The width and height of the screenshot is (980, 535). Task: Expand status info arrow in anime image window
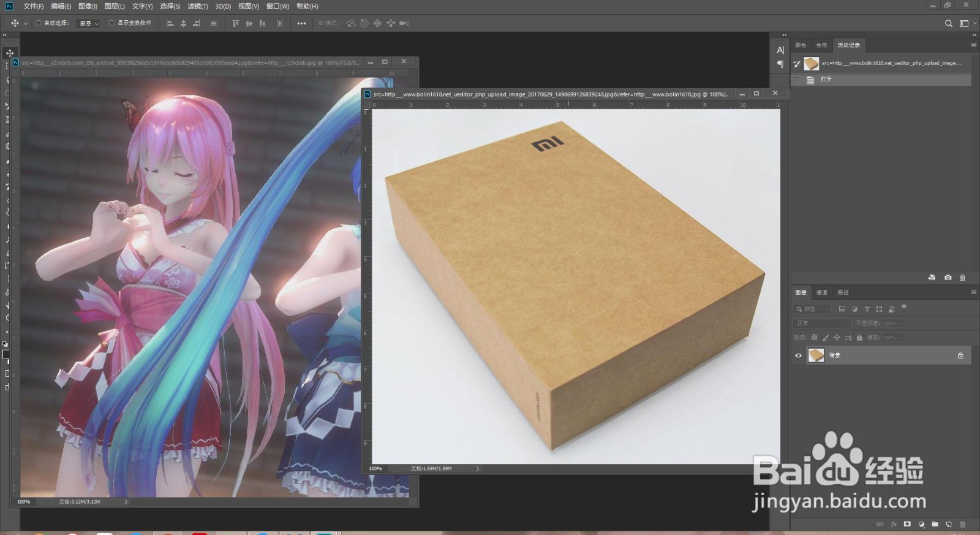coord(126,502)
